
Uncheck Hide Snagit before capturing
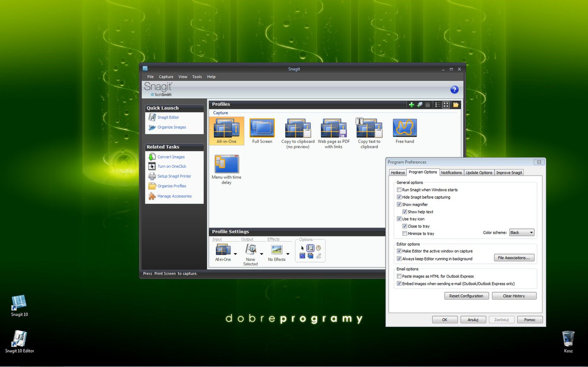(x=399, y=197)
